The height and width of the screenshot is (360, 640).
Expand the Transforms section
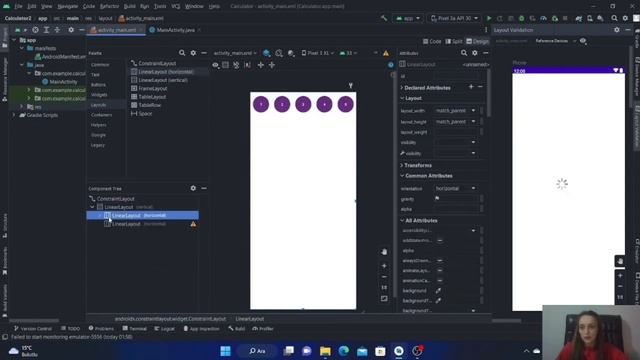tap(402, 165)
